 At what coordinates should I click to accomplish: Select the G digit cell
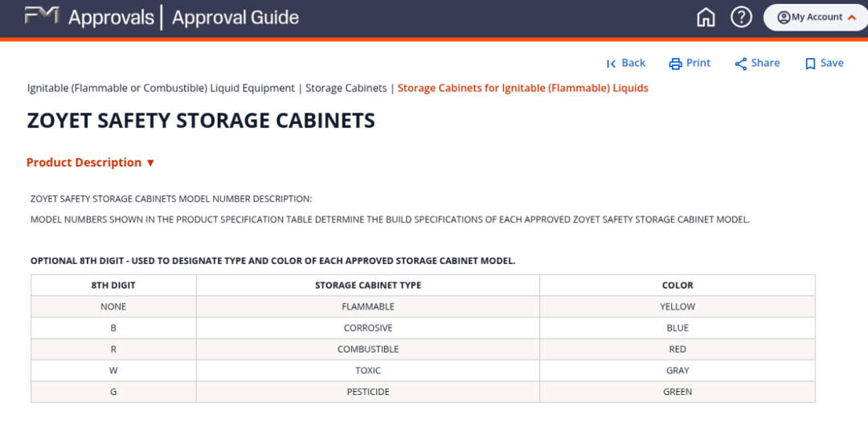point(113,392)
